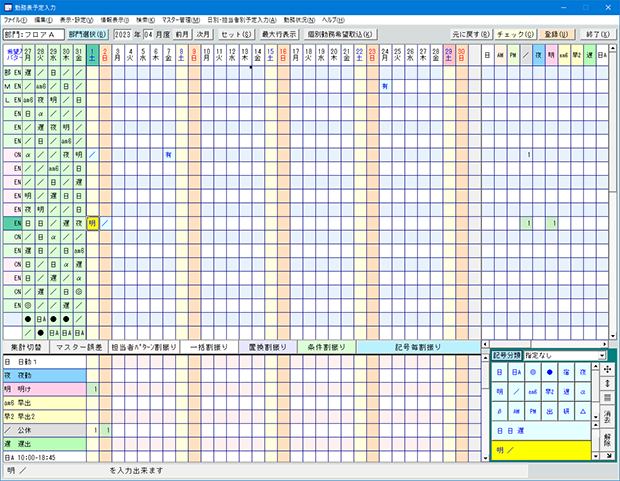
Task: Click the year input field showing 2023
Action: [x=127, y=34]
